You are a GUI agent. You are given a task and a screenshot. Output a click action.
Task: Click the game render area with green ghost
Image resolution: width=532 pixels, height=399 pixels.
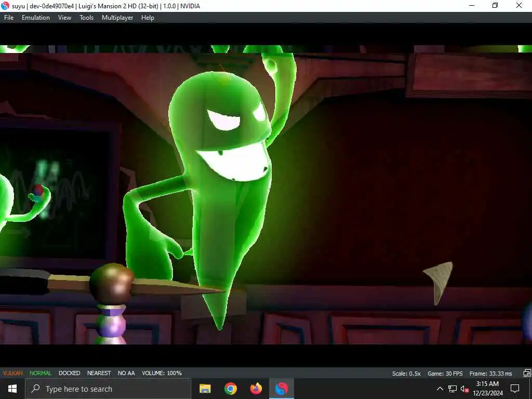[x=266, y=195]
